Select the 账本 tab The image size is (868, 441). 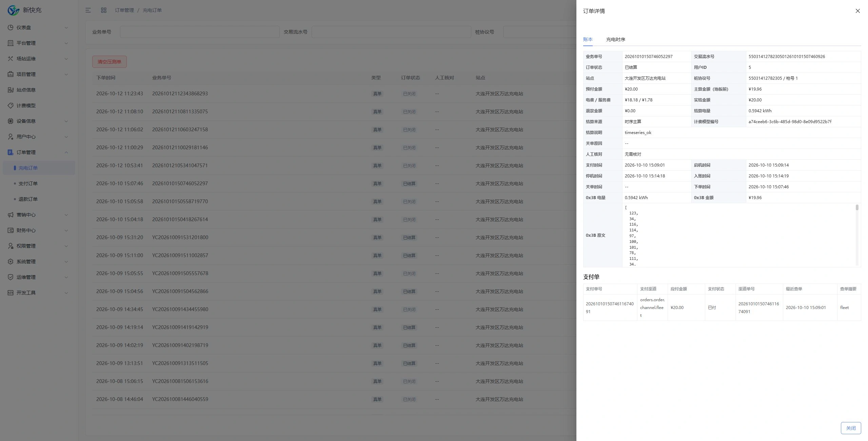[x=588, y=39]
